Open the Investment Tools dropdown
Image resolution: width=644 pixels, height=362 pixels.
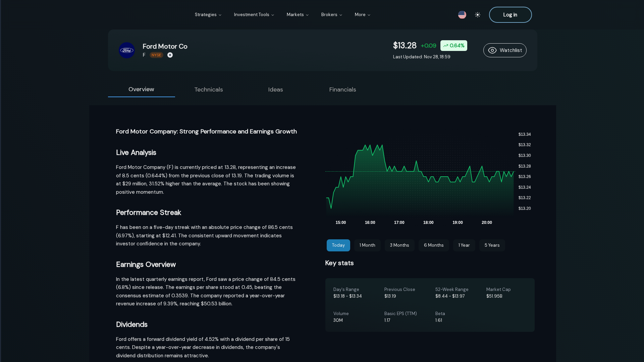coord(254,15)
